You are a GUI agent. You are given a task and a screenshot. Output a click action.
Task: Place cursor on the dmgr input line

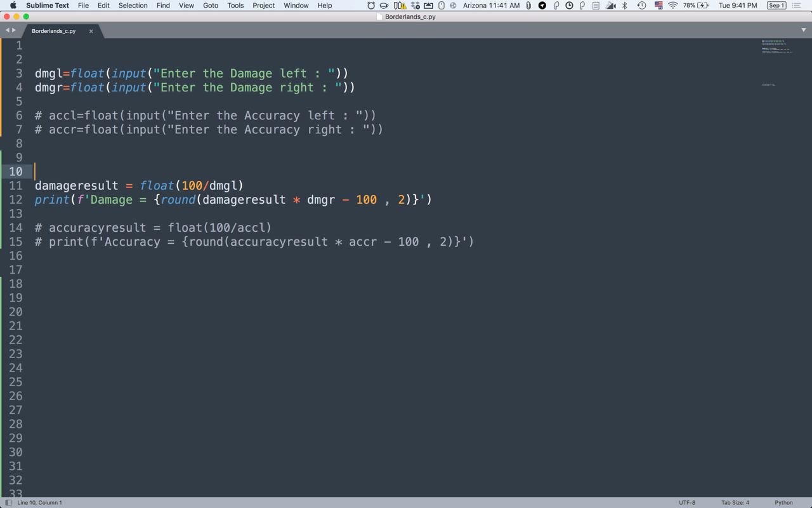pos(195,88)
